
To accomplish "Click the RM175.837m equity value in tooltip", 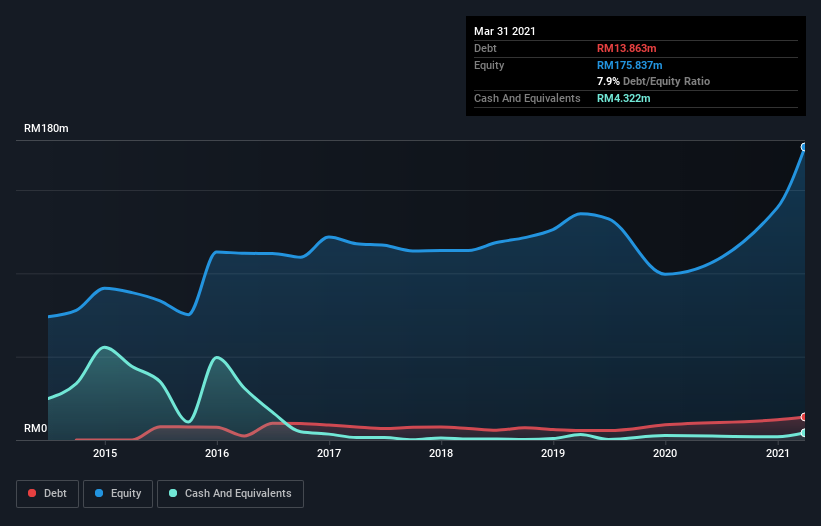I will click(x=629, y=65).
